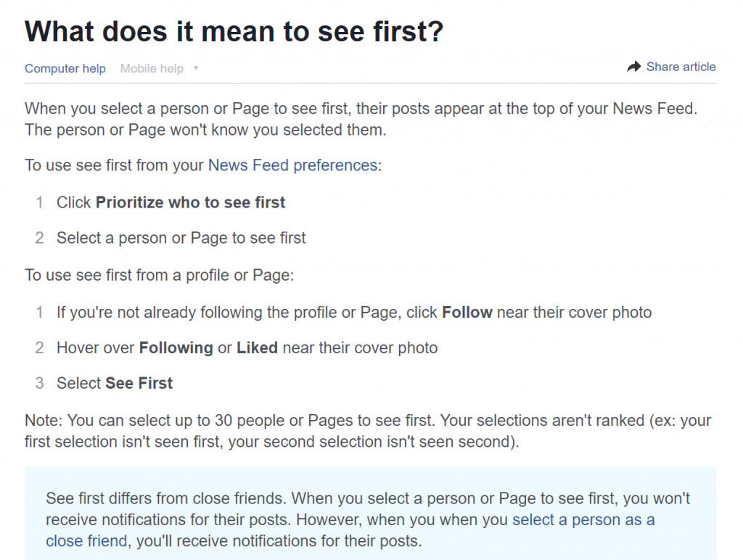Switch to the Mobile help tab
This screenshot has height=560, width=743.
tap(152, 69)
